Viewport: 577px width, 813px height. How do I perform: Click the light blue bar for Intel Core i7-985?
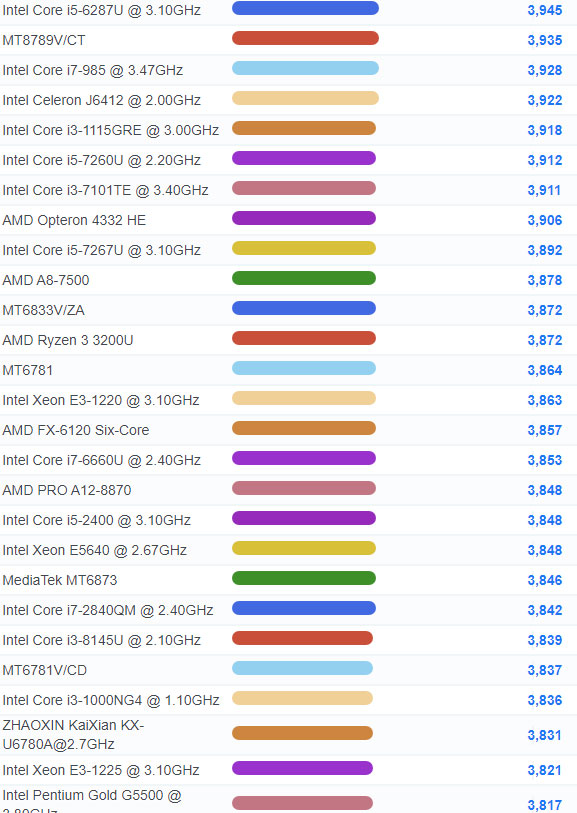tap(305, 68)
